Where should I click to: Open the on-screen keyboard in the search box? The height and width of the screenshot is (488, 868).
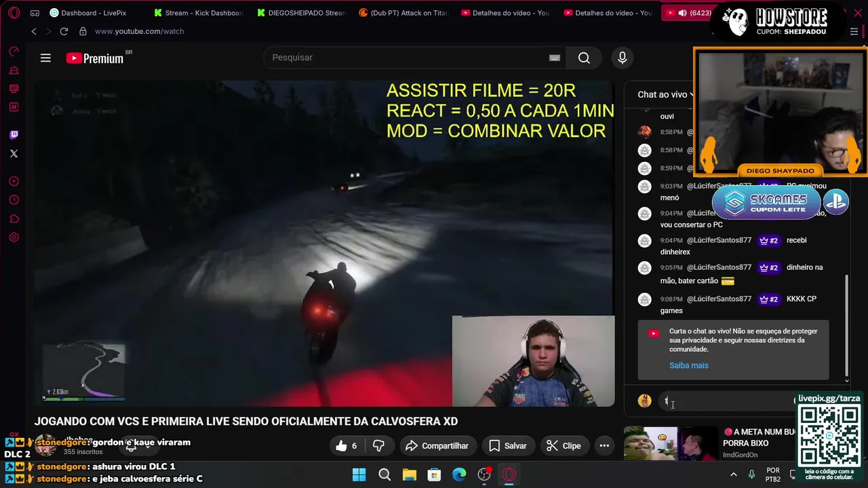pyautogui.click(x=555, y=58)
